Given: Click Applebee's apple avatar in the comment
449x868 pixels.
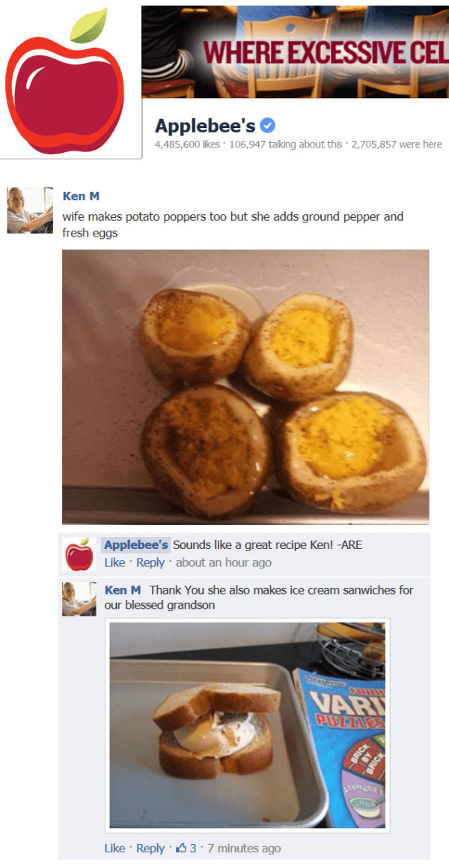Looking at the screenshot, I should (79, 553).
